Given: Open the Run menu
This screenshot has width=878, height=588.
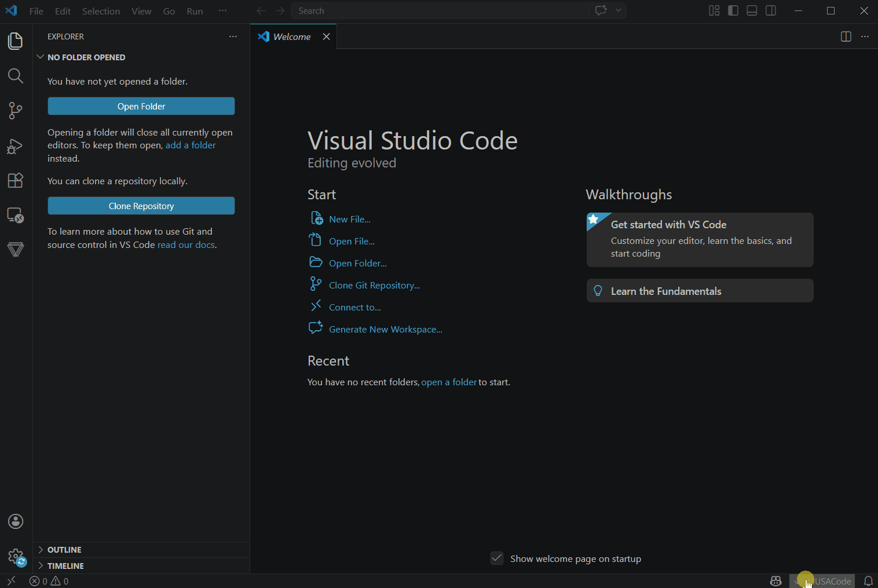Looking at the screenshot, I should (195, 11).
